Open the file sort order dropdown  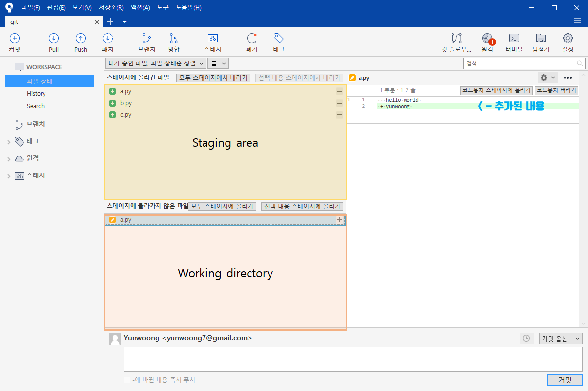pyautogui.click(x=156, y=63)
